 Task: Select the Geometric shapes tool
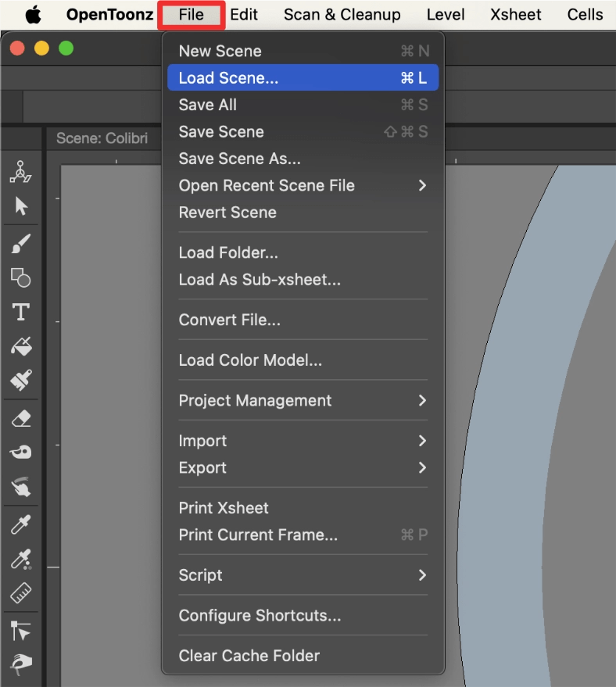20,277
